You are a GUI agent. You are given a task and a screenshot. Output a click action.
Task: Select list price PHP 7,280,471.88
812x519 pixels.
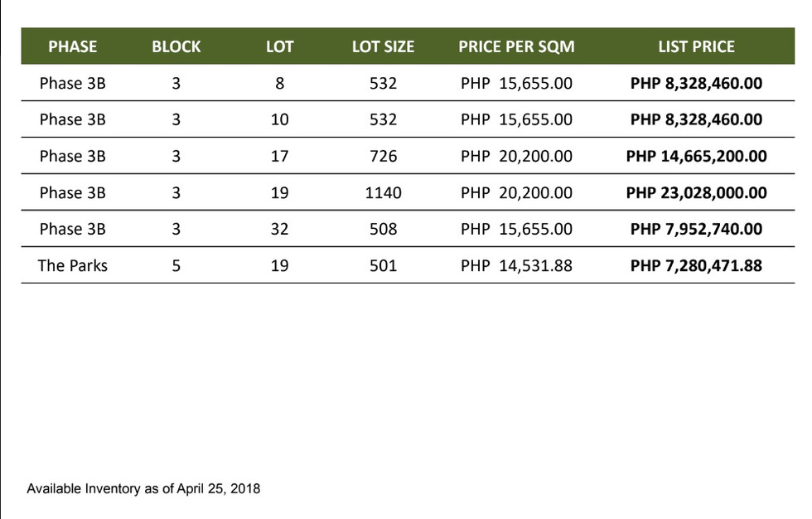click(696, 265)
